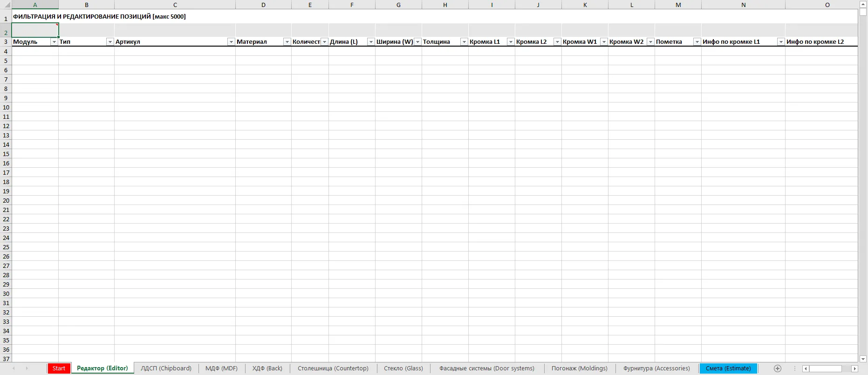Screen dimensions: 868x375
Task: Open the Модуль column filter dropdown
Action: (x=54, y=42)
